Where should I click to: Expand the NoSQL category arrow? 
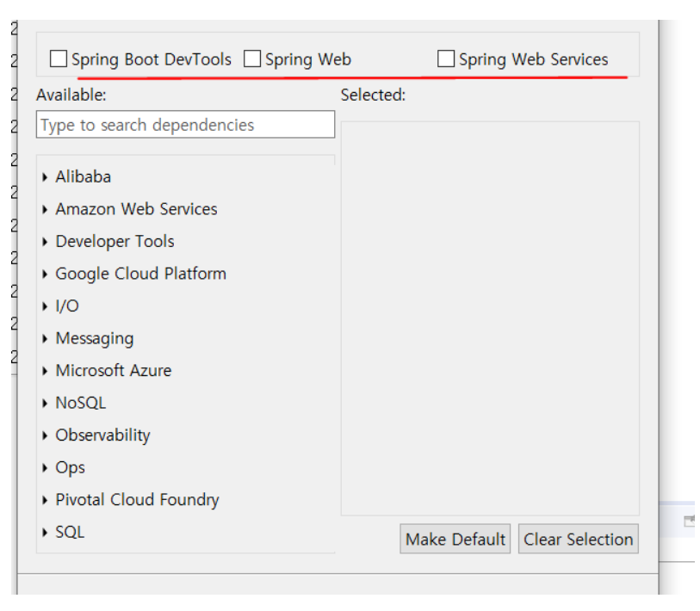[45, 404]
